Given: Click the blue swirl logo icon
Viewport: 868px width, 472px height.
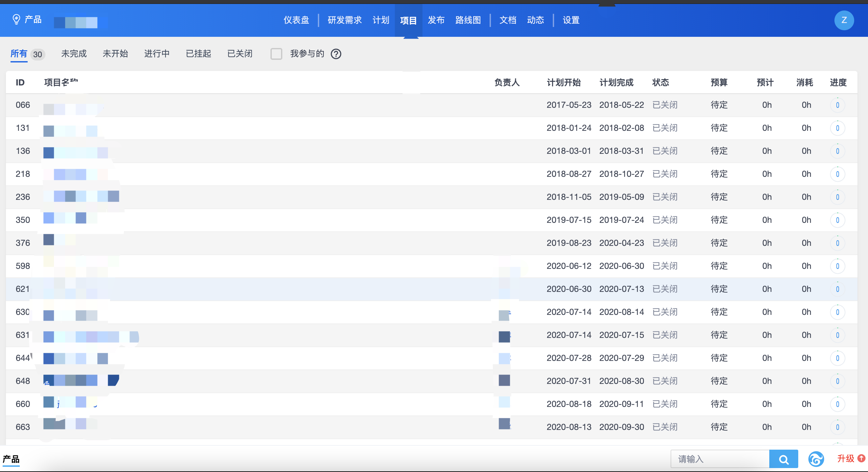Looking at the screenshot, I should pyautogui.click(x=816, y=459).
